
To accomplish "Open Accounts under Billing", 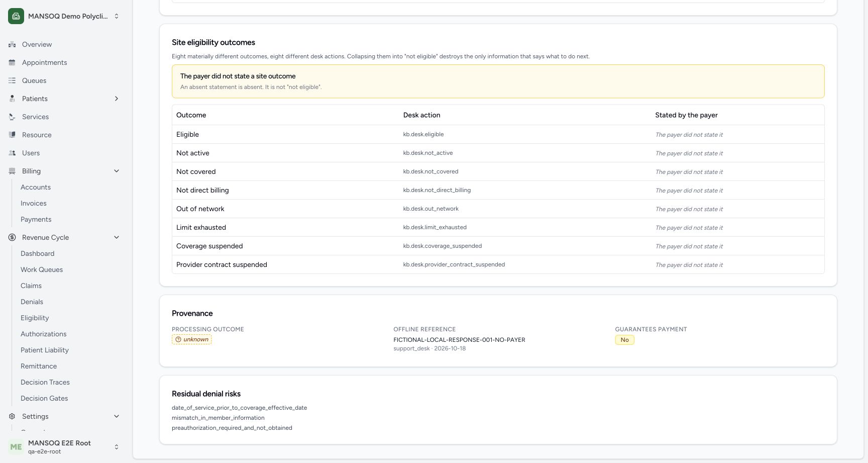I will click(36, 187).
